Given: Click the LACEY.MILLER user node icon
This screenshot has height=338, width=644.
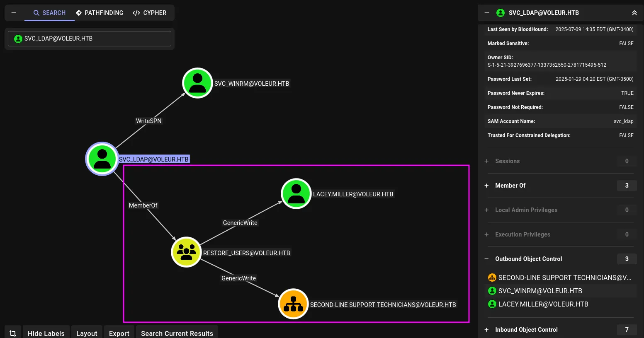Looking at the screenshot, I should pos(296,193).
